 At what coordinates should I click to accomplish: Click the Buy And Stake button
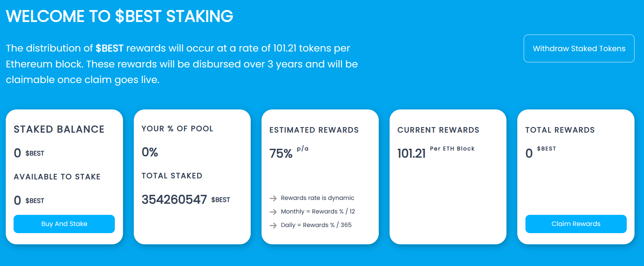point(64,224)
